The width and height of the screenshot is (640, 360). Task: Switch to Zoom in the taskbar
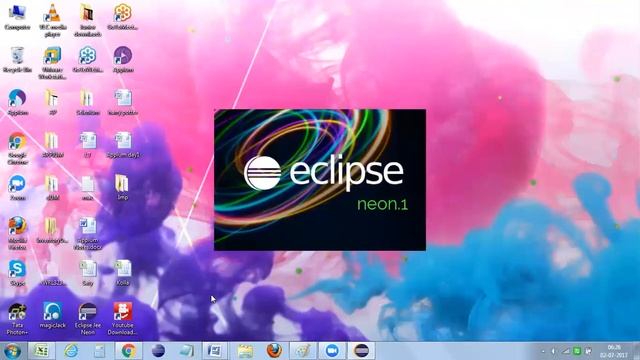click(332, 351)
